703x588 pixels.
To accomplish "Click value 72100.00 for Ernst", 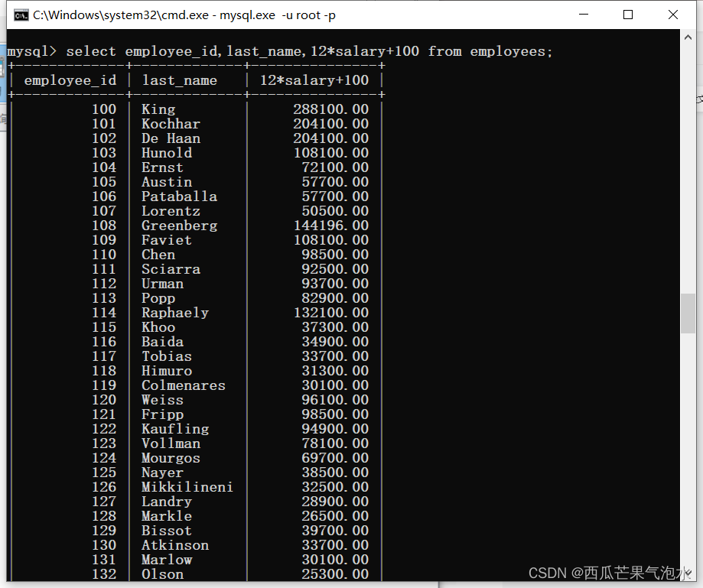I will point(335,167).
